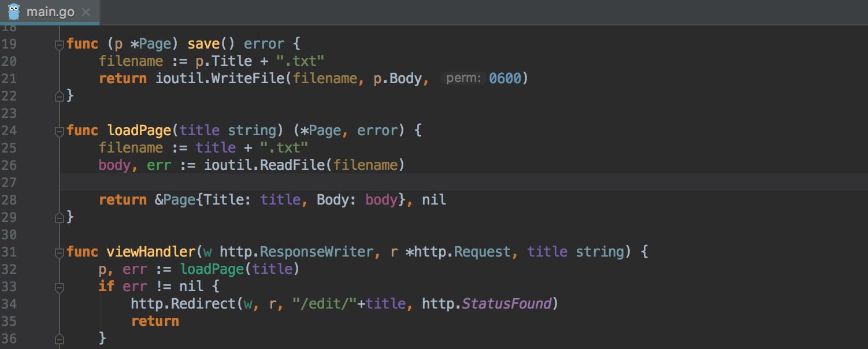Click &Page in the return statement

pos(176,199)
